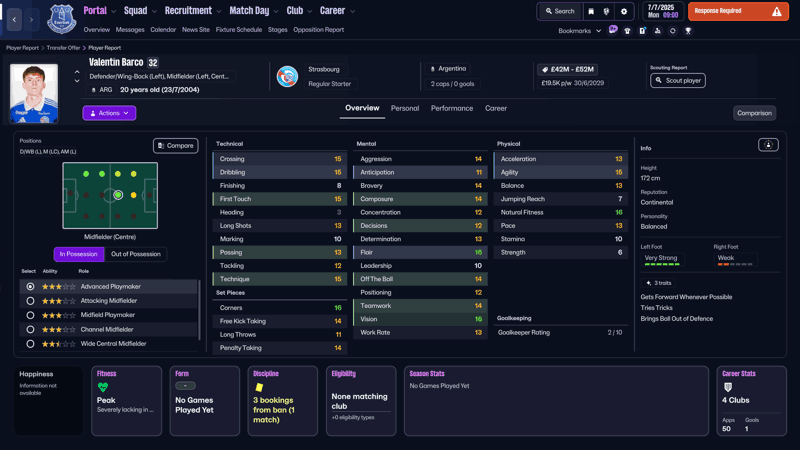Open Fixture Schedule in the submenu
800x450 pixels.
[x=239, y=30]
